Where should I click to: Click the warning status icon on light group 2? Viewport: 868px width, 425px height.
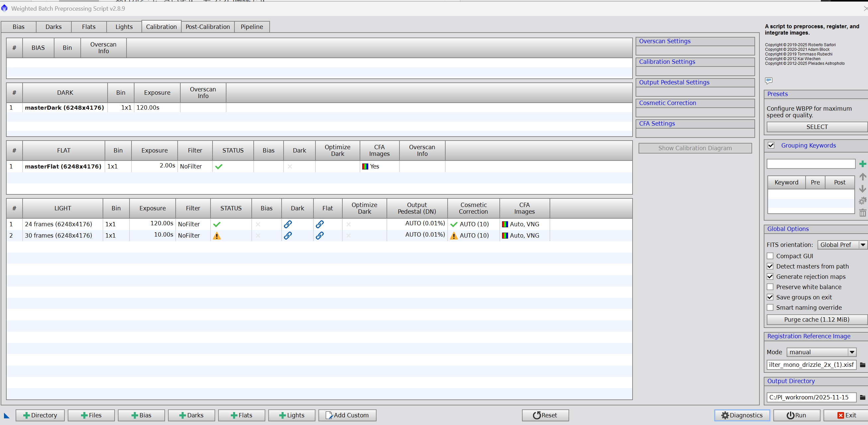point(217,236)
